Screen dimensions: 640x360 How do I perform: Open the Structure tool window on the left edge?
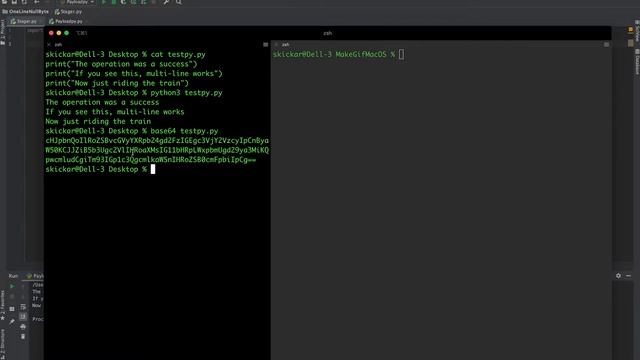(x=3, y=343)
